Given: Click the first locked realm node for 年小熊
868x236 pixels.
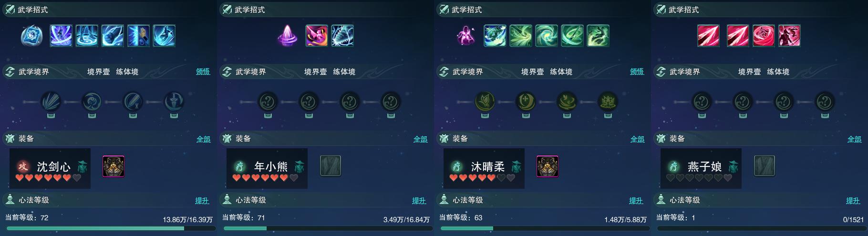Looking at the screenshot, I should point(268,102).
